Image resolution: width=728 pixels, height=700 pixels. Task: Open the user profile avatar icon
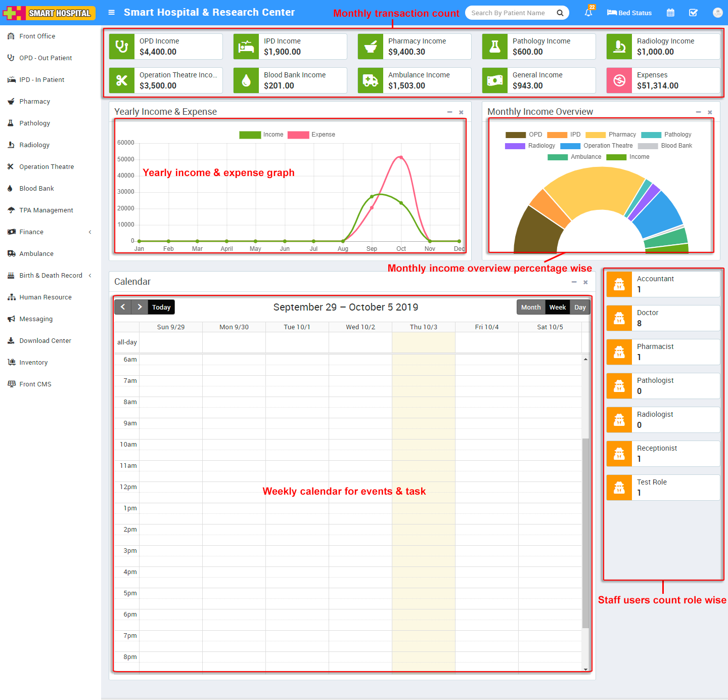coord(717,13)
